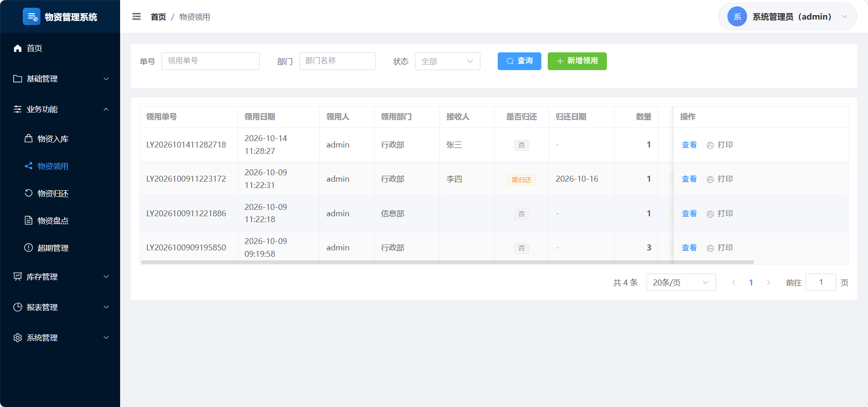
Task: Click the home icon beside 首页 in sidebar
Action: point(18,48)
